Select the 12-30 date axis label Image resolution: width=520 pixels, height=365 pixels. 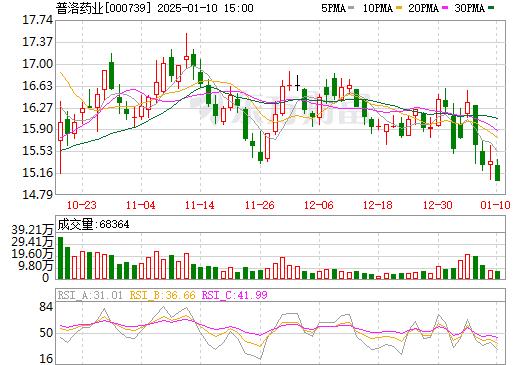click(438, 205)
